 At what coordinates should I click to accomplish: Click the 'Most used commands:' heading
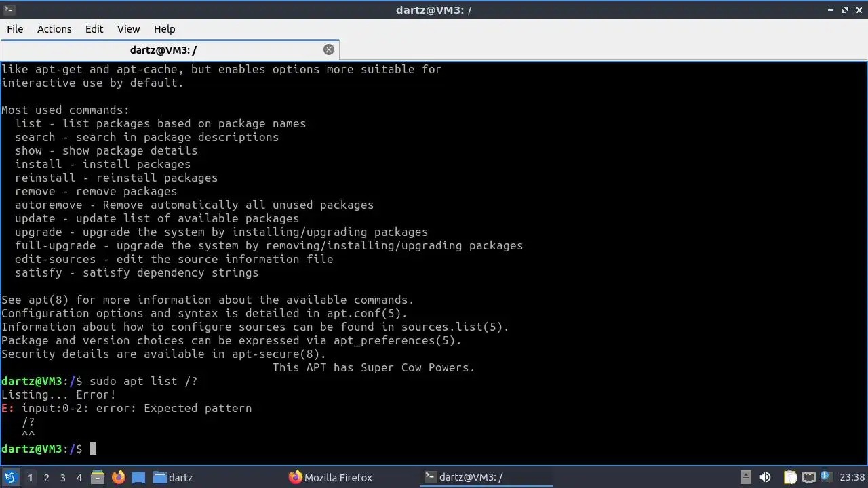(x=65, y=110)
